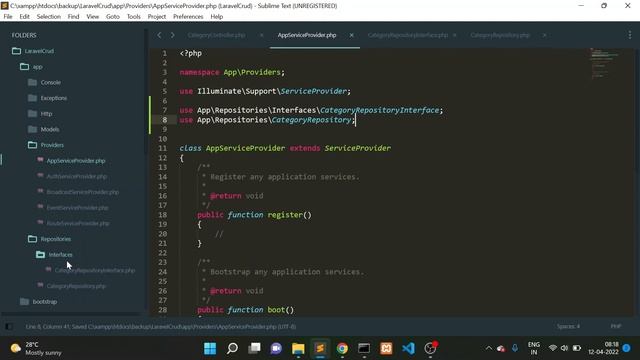Viewport: 640px width, 360px height.
Task: Open BroadcastServiceProvider.php in sidebar
Action: (82, 192)
